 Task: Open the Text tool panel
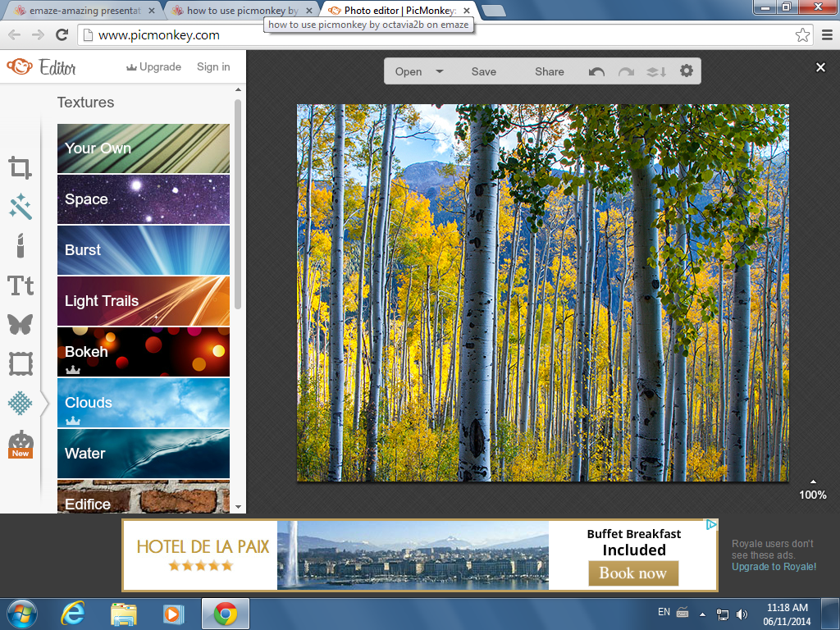(x=20, y=285)
